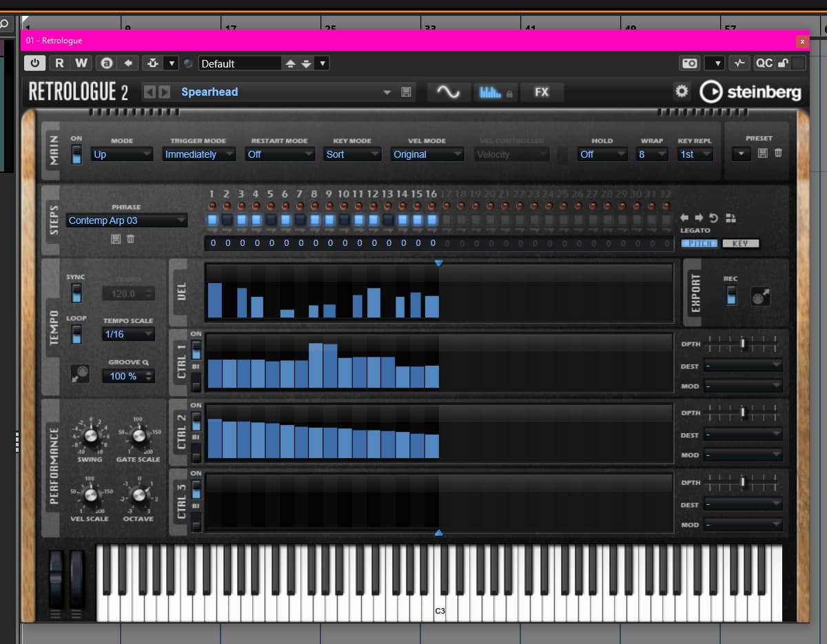The image size is (827, 644).
Task: Select the KEY legato button
Action: [x=740, y=243]
